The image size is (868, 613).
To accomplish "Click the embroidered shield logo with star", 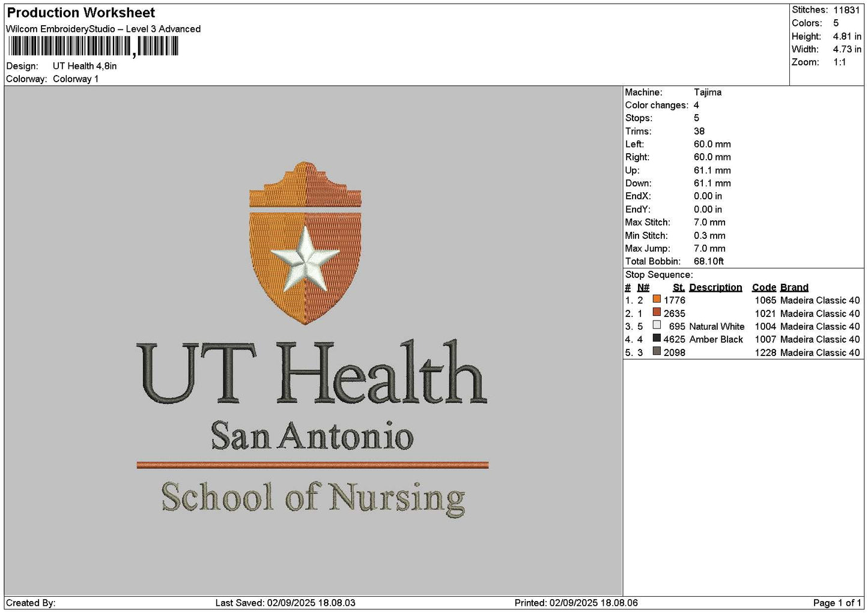I will (305, 243).
